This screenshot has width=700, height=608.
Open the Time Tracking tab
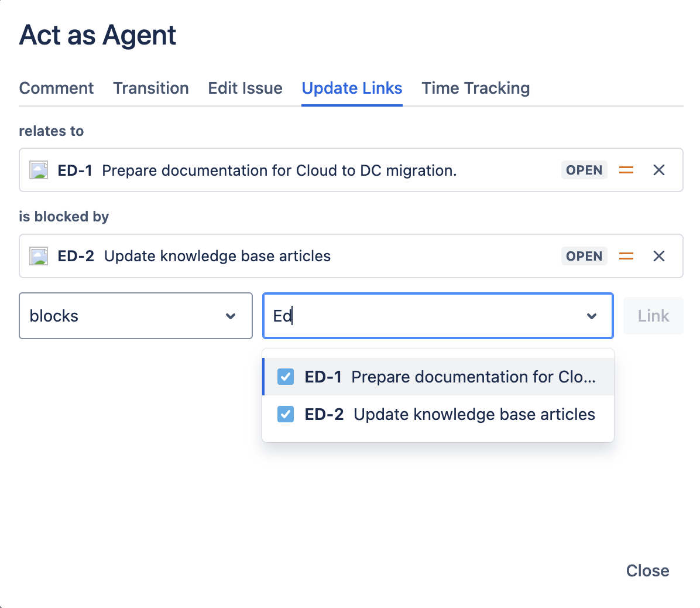click(476, 88)
